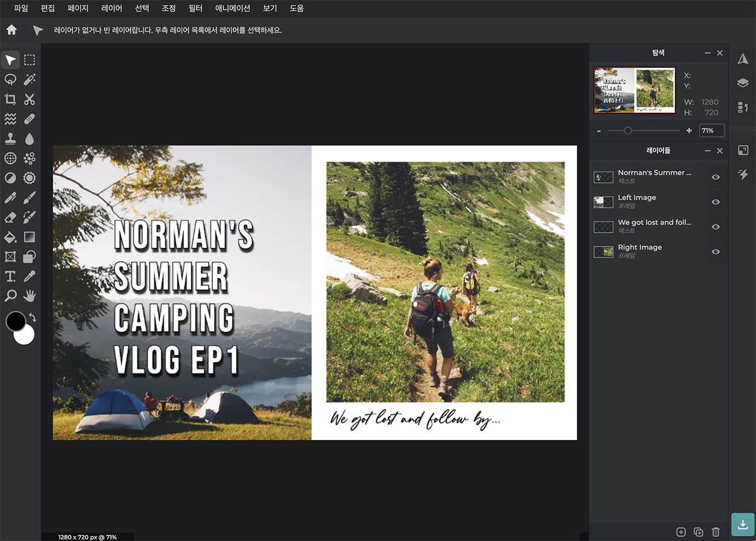Open the 조정 menu
The width and height of the screenshot is (756, 541).
[x=168, y=8]
